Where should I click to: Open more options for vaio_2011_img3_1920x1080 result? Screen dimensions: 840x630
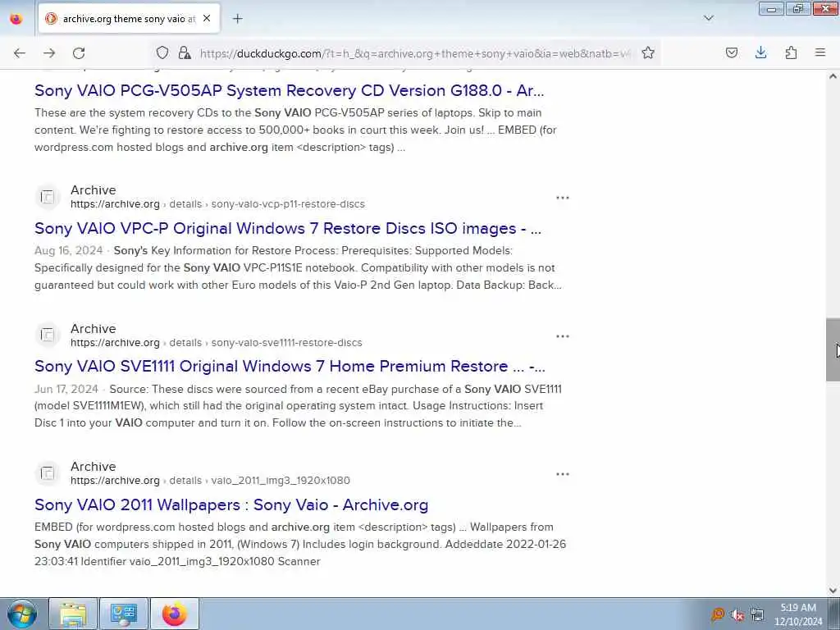click(563, 474)
